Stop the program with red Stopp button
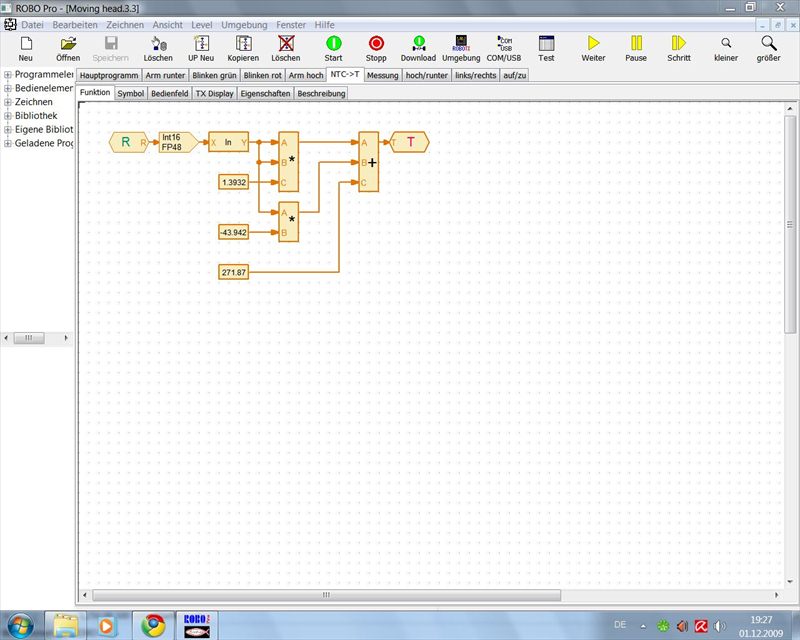800x640 pixels. coord(376,49)
